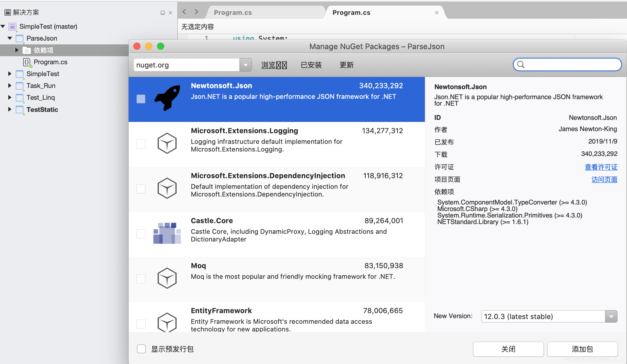Enable the 显示预发行包 checkbox

tap(141, 349)
